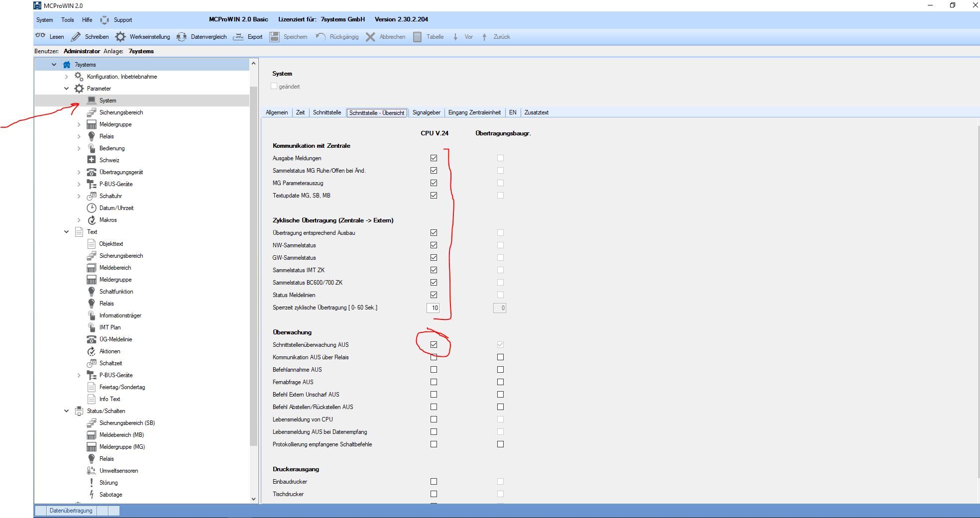This screenshot has width=980, height=518.
Task: Open the Hilfe menu
Action: pyautogui.click(x=87, y=20)
